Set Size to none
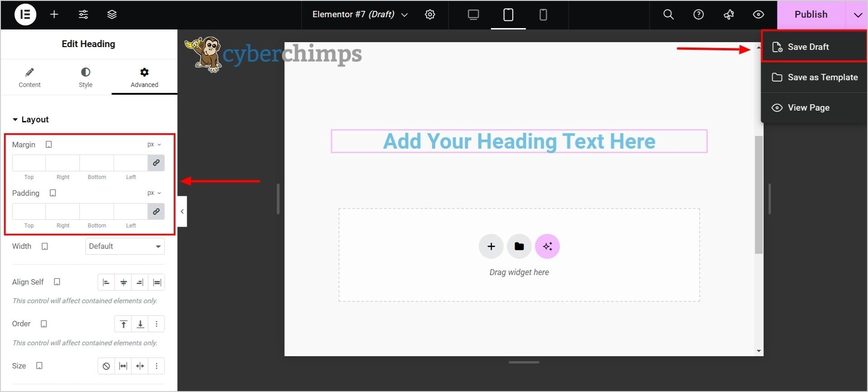 pos(106,366)
